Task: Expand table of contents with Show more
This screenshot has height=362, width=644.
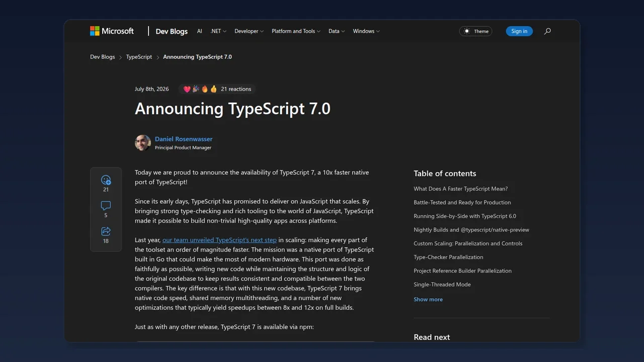Action: (x=428, y=299)
